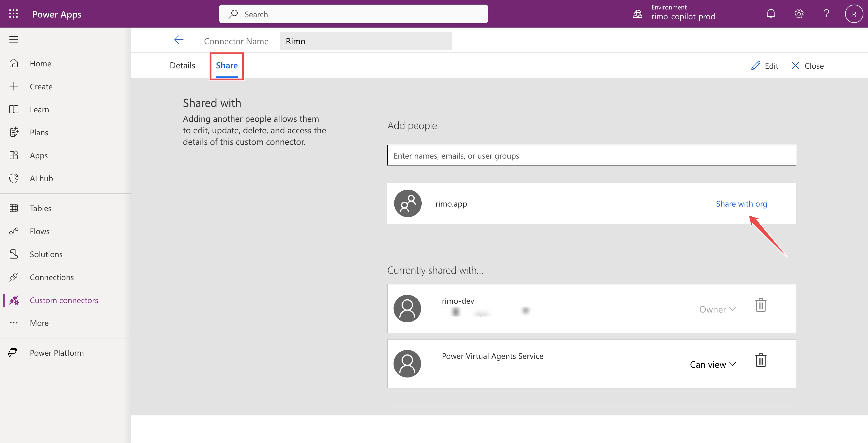The image size is (868, 443).
Task: Select the Share tab
Action: (226, 66)
